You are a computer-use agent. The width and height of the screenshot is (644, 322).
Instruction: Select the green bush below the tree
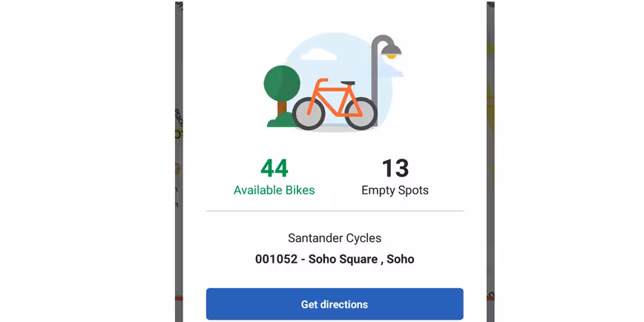281,120
